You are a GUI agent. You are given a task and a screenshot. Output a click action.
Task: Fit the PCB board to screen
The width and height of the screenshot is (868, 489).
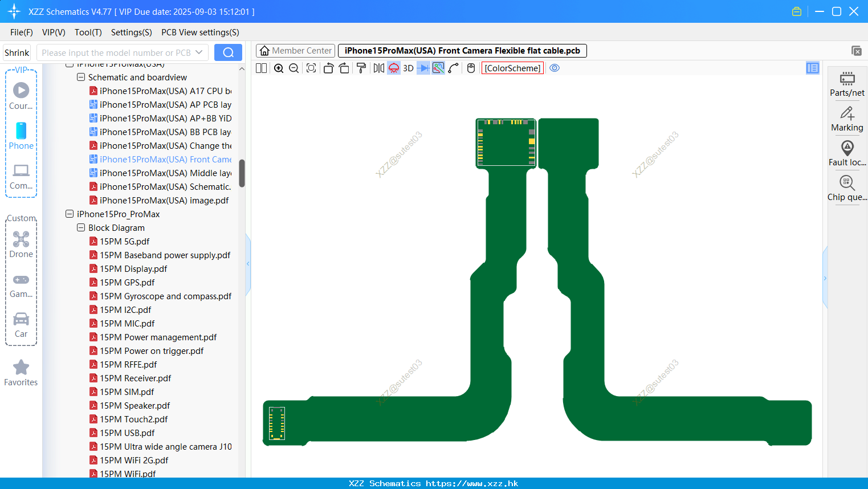311,68
